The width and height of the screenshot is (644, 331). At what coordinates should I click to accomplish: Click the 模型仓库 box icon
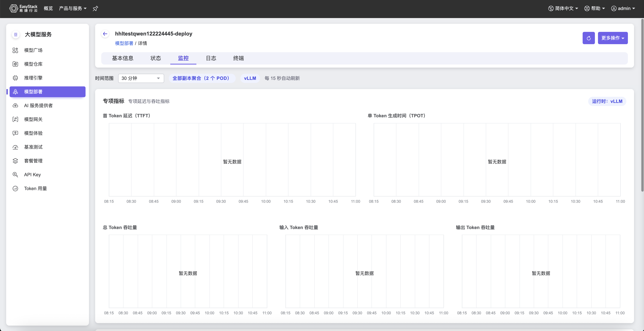coord(15,64)
